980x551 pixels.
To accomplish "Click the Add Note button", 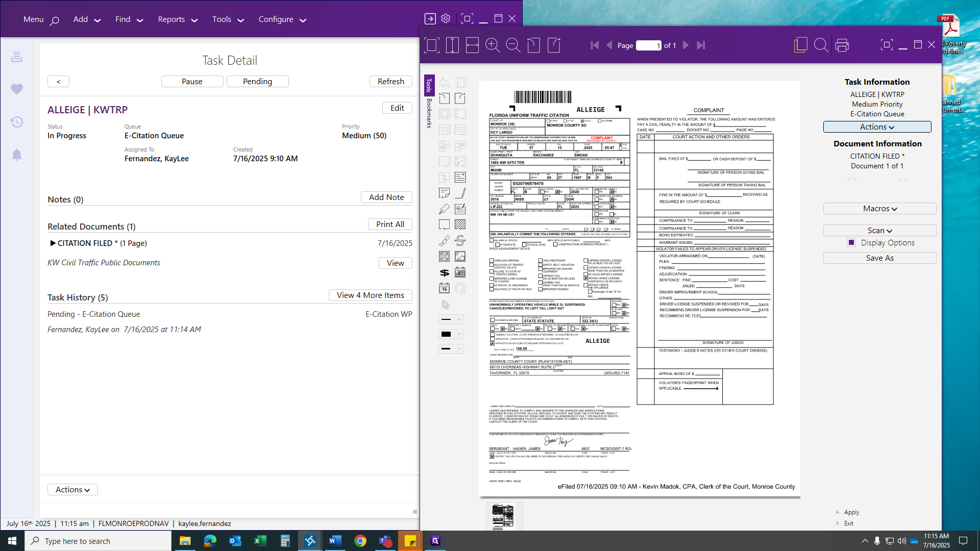I will [x=386, y=197].
